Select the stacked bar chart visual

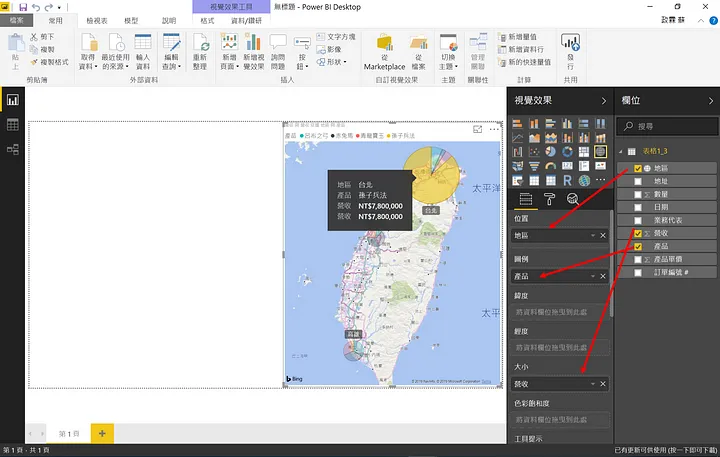pyautogui.click(x=518, y=124)
